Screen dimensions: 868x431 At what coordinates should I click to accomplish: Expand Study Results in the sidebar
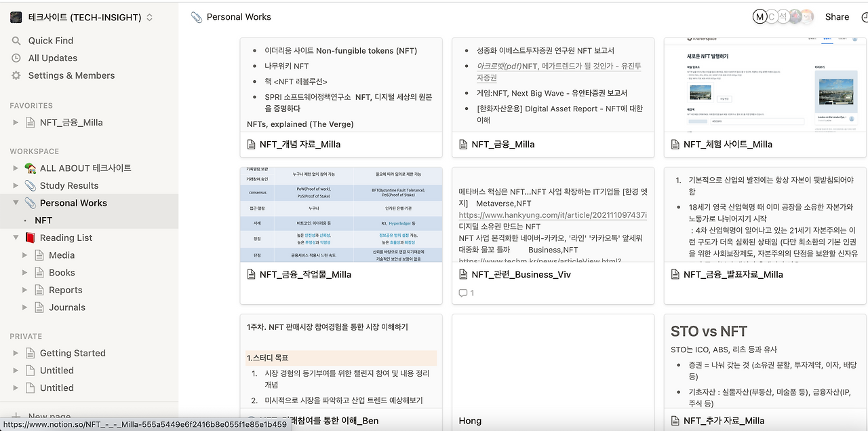point(15,185)
